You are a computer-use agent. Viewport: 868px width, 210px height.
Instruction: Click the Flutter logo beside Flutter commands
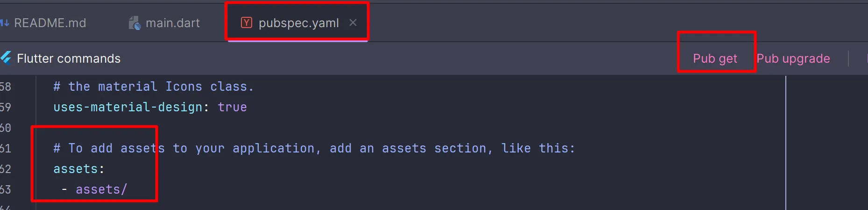6,58
